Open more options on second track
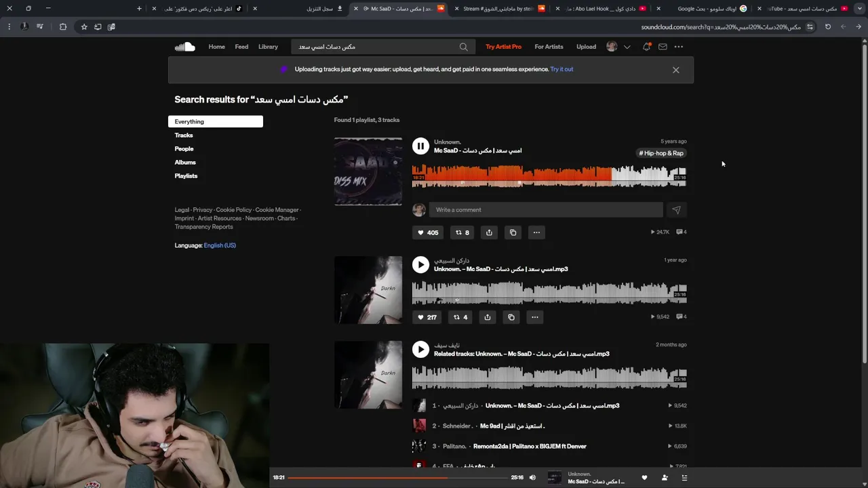This screenshot has width=868, height=488. (534, 317)
